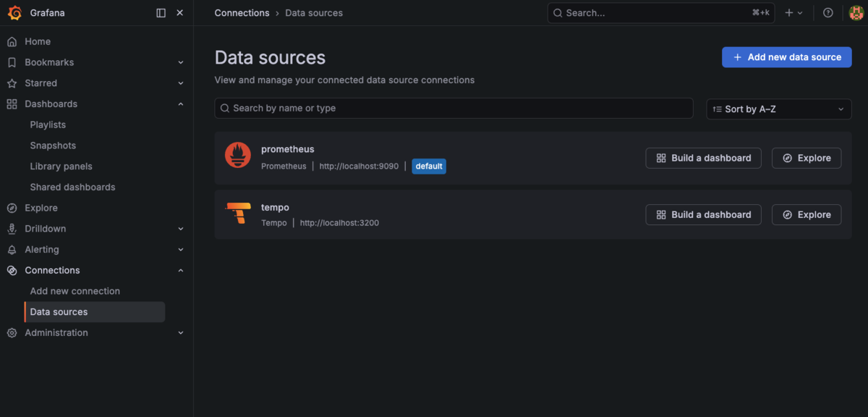This screenshot has width=868, height=417.
Task: Close the navigation menu with X
Action: [x=180, y=13]
